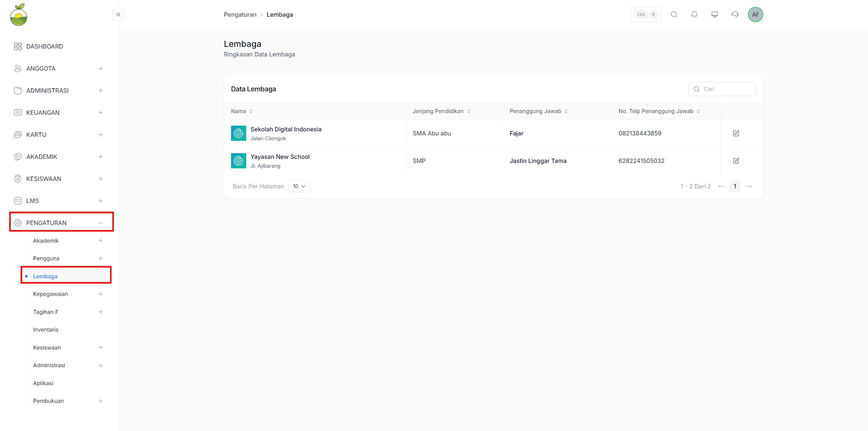The width and height of the screenshot is (868, 431).
Task: Click the Jalan Cilongok address
Action: pos(268,138)
